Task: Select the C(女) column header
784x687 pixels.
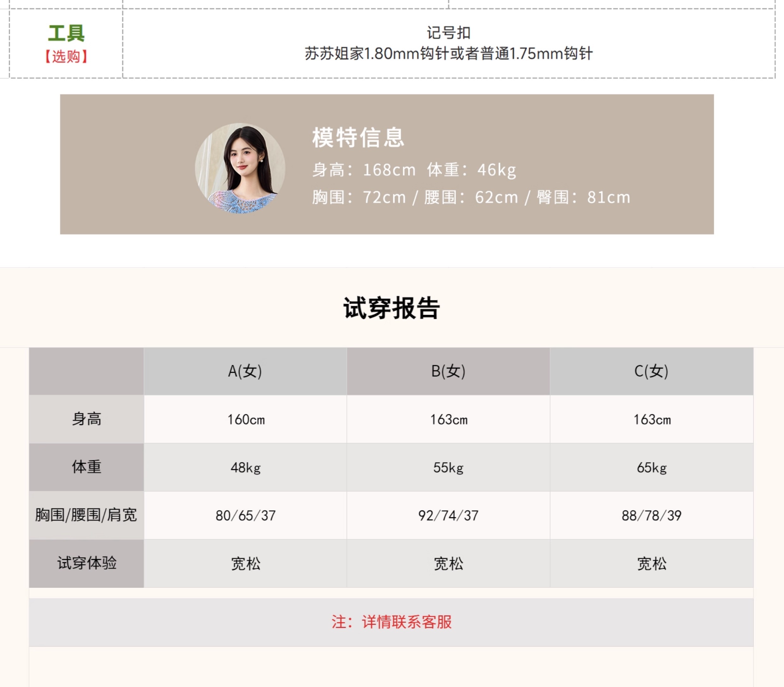Action: tap(651, 371)
